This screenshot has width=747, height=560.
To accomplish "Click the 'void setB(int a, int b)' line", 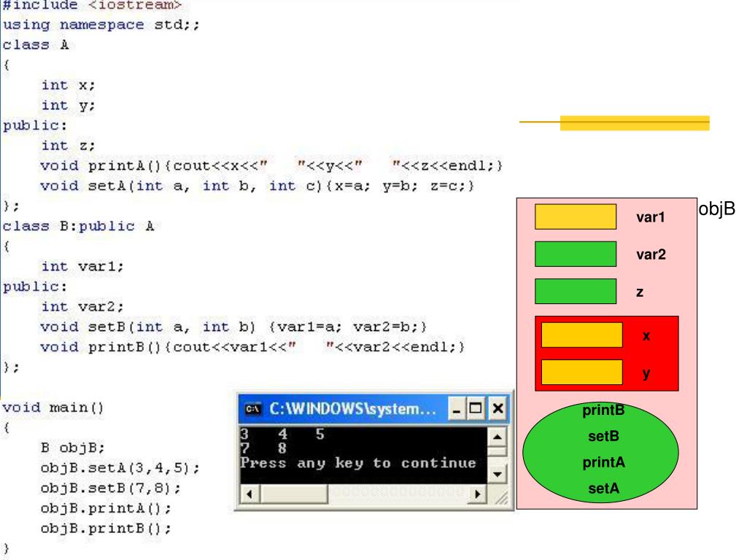I will [x=233, y=327].
